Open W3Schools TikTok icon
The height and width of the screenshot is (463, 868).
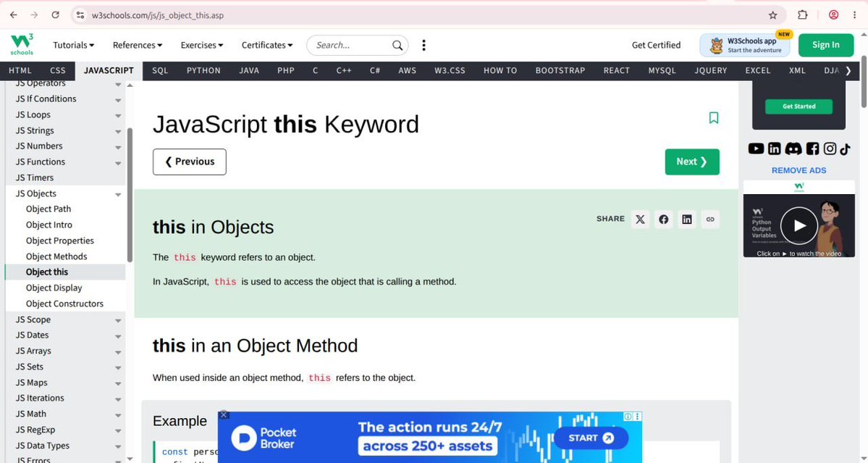845,149
